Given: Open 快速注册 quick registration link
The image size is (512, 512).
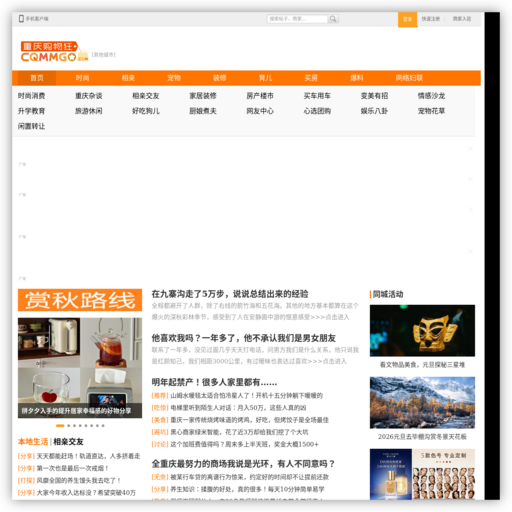Looking at the screenshot, I should point(431,19).
